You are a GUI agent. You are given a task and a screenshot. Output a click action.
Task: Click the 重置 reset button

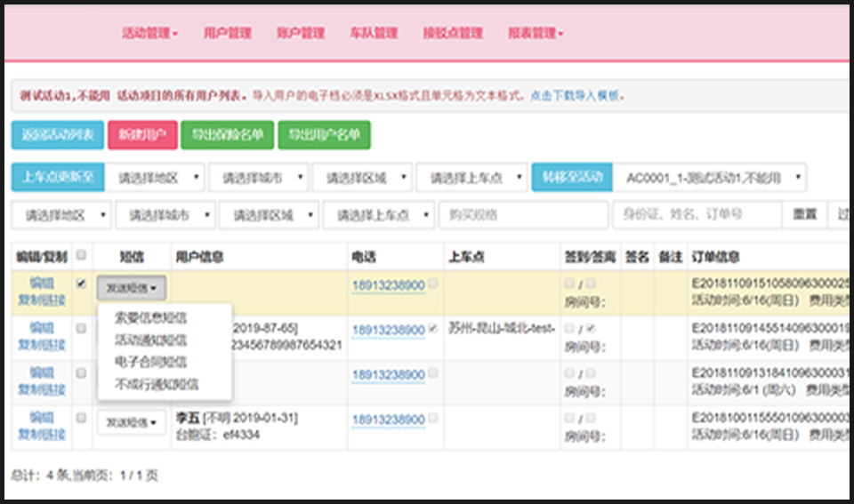click(804, 215)
